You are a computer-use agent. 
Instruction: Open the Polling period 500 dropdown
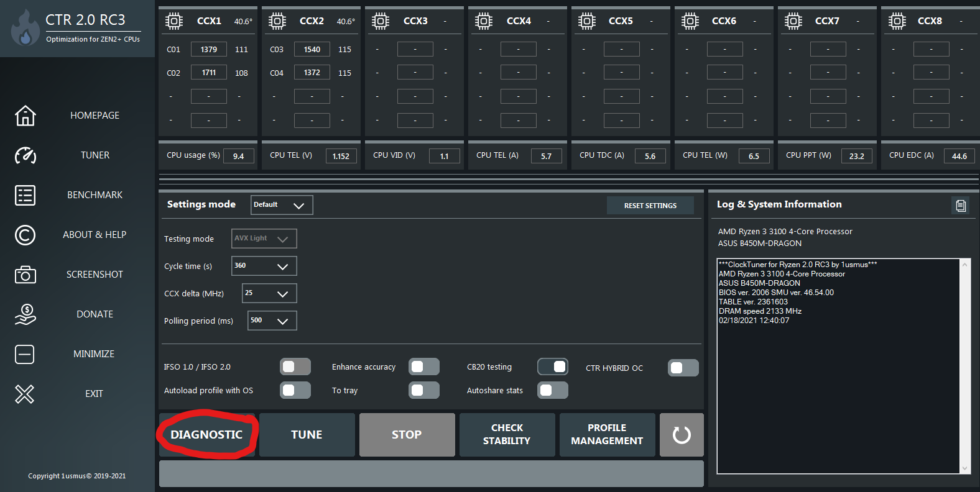tap(272, 321)
